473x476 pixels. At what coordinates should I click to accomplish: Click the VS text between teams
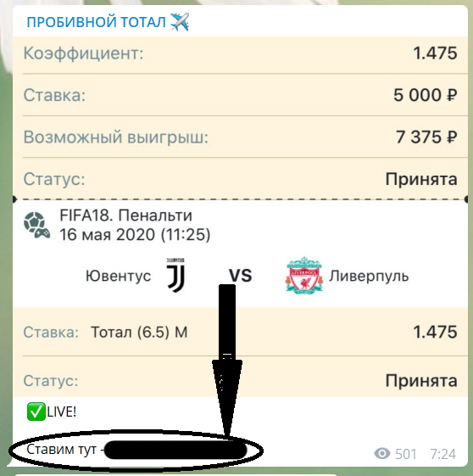point(240,276)
